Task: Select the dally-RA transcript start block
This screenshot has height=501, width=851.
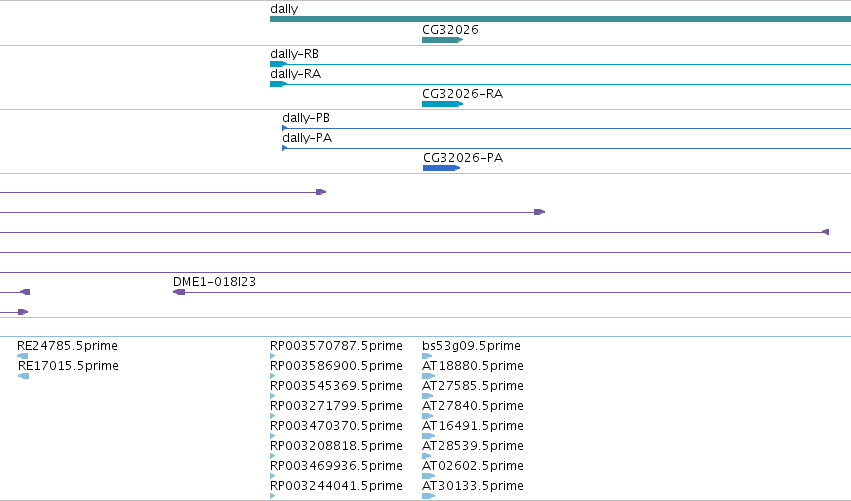Action: click(278, 84)
